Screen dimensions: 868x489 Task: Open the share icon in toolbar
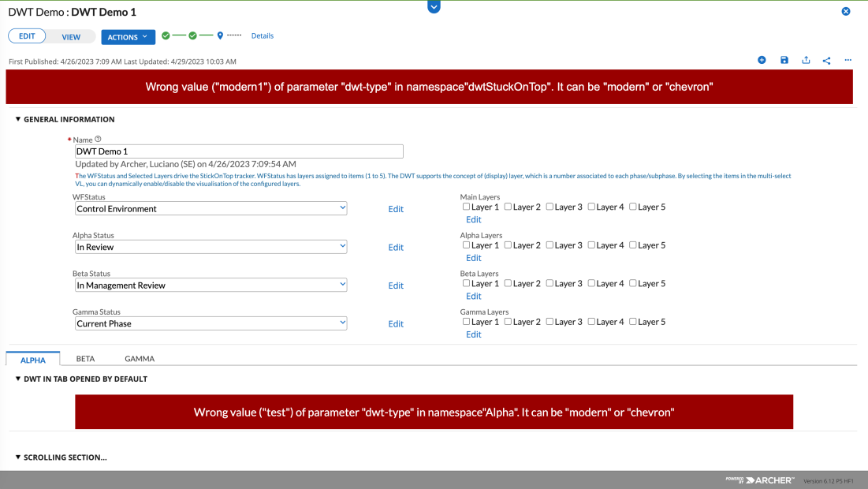(826, 61)
